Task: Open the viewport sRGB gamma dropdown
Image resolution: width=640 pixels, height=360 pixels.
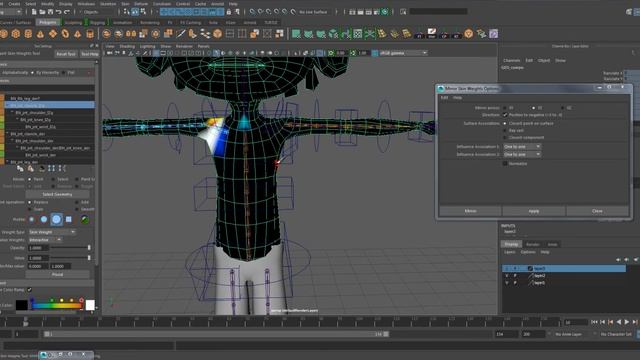Action: pyautogui.click(x=403, y=53)
